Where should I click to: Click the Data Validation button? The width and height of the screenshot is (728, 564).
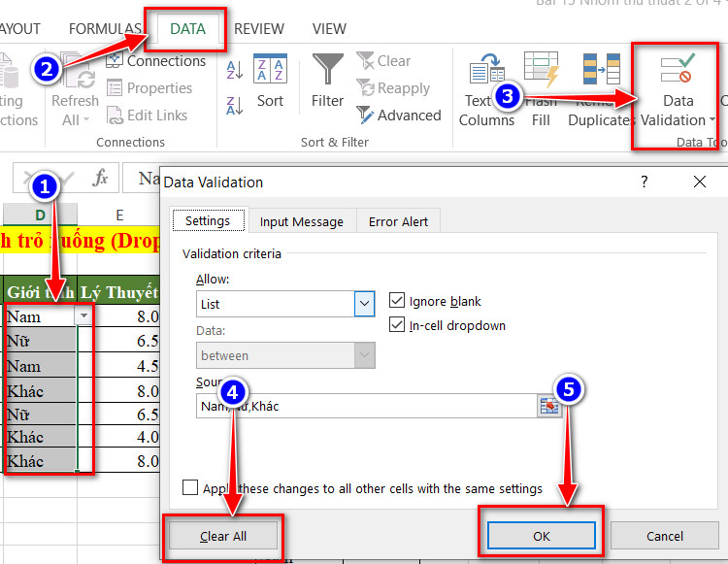pos(678,90)
